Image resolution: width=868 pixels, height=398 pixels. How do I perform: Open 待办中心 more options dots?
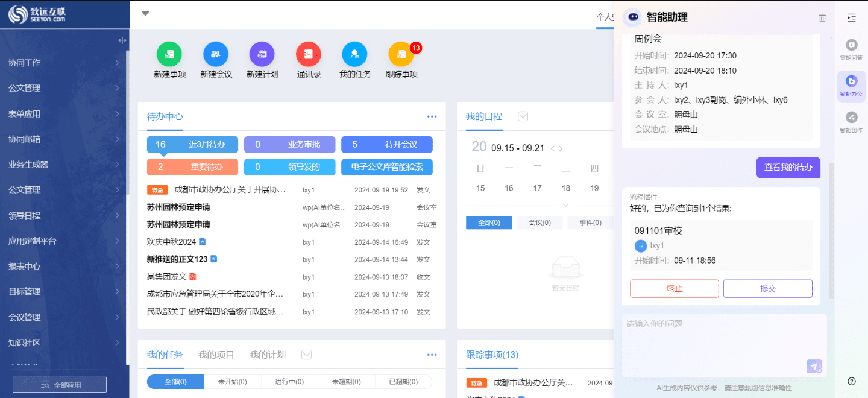point(432,116)
